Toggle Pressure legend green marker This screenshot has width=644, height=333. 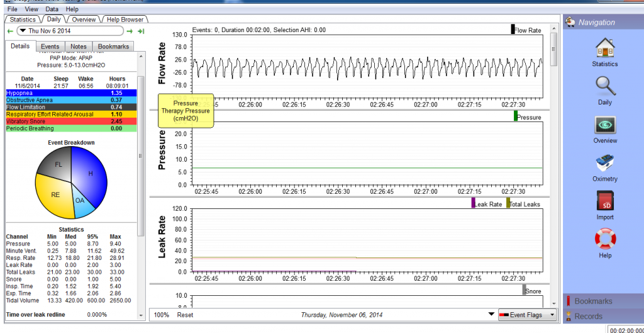[x=516, y=116]
